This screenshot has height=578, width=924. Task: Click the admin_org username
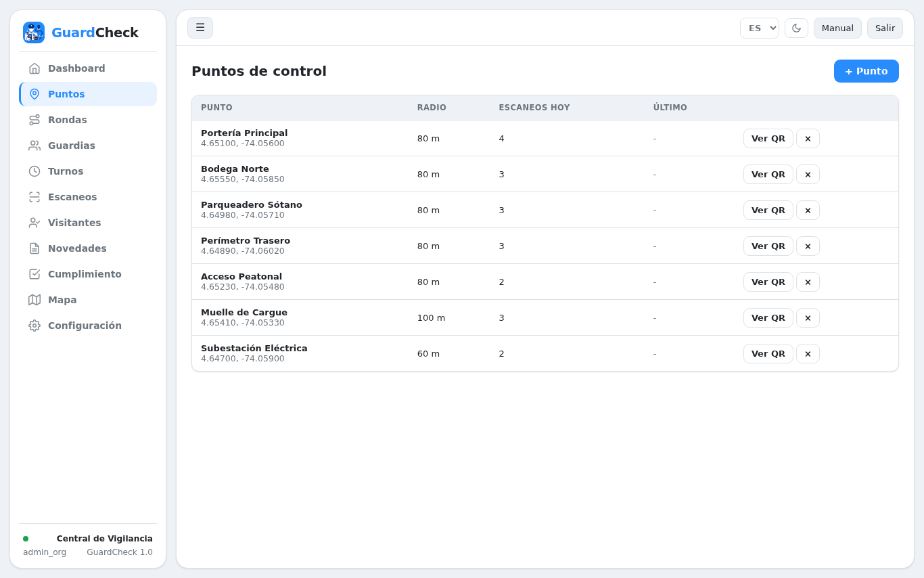(x=45, y=552)
